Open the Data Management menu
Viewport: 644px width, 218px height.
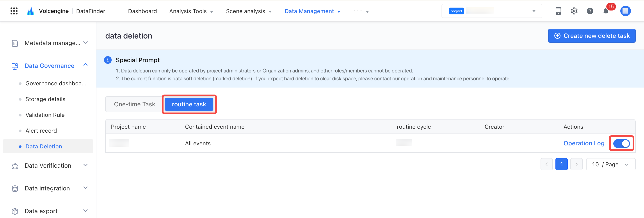(312, 11)
